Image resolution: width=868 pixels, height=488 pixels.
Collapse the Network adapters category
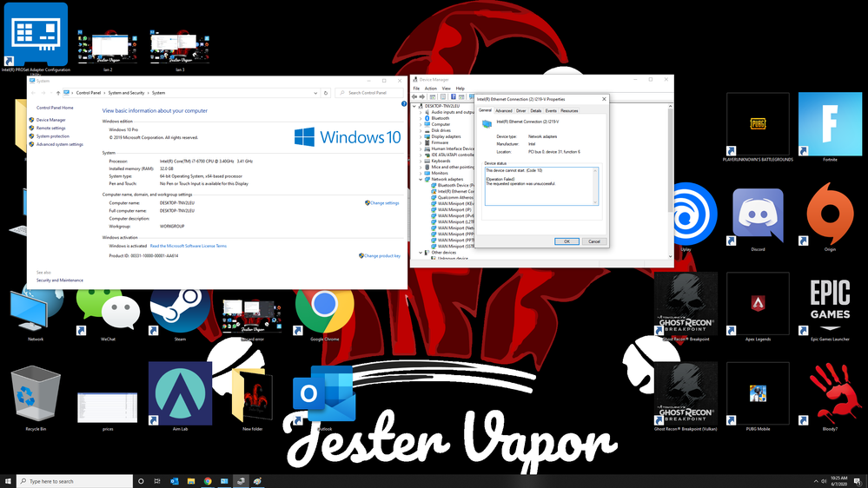tap(421, 179)
